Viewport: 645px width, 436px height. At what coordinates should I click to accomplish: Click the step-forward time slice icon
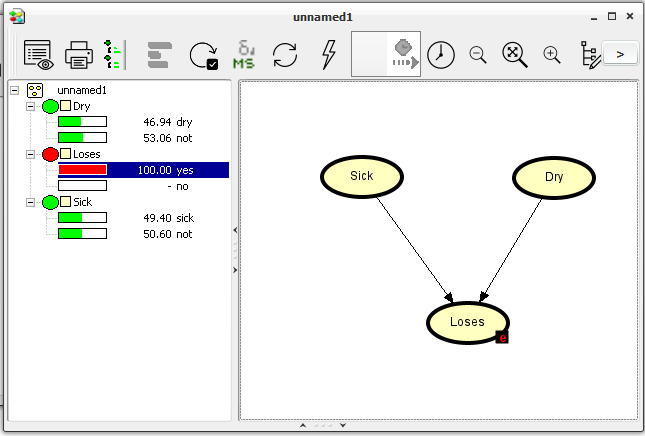[405, 54]
